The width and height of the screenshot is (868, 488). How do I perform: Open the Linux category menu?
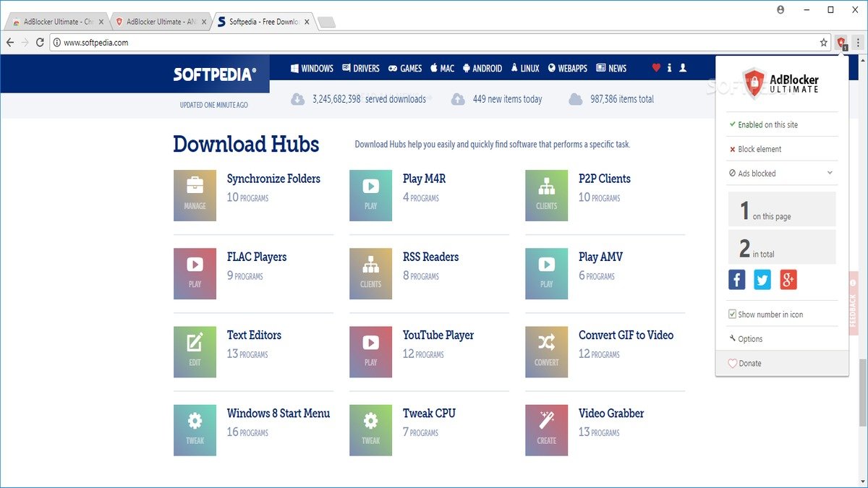point(524,68)
